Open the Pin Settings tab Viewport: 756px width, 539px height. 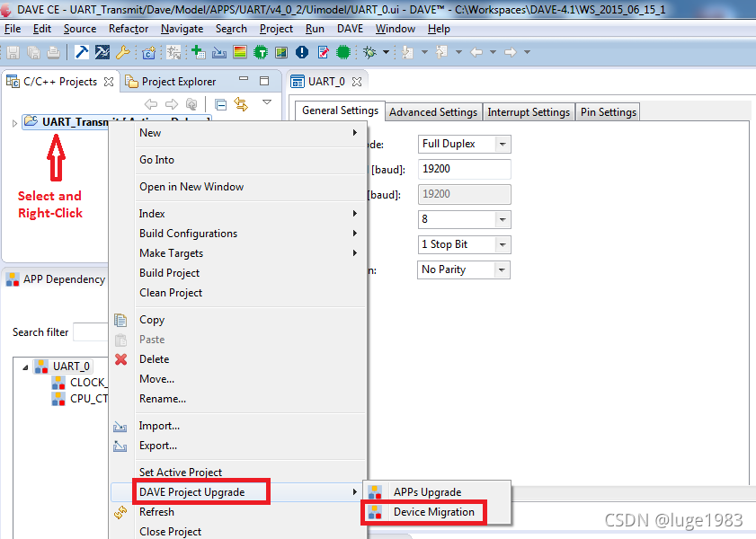[609, 112]
